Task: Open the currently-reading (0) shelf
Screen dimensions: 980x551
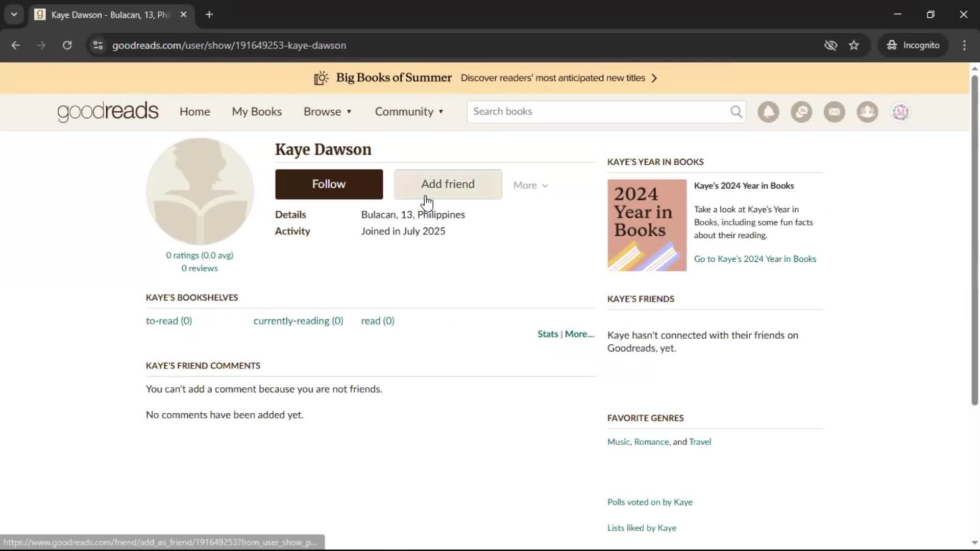Action: pos(298,321)
